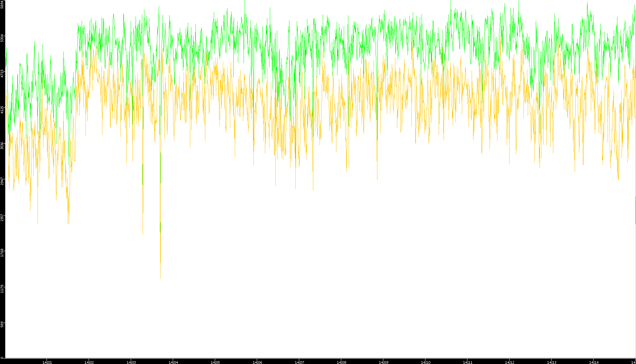Select the 14:09 time axis marker
Viewport: 636px width, 364px height.
click(383, 362)
